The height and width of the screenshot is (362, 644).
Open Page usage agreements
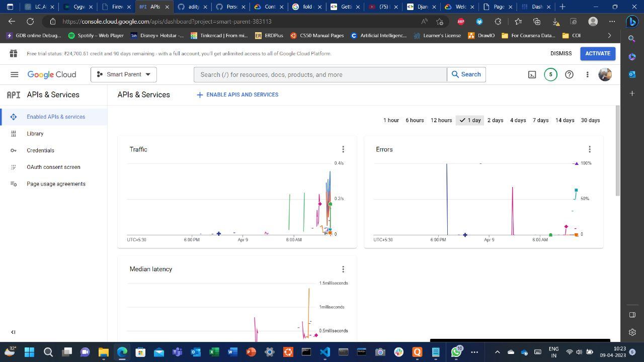(53, 184)
